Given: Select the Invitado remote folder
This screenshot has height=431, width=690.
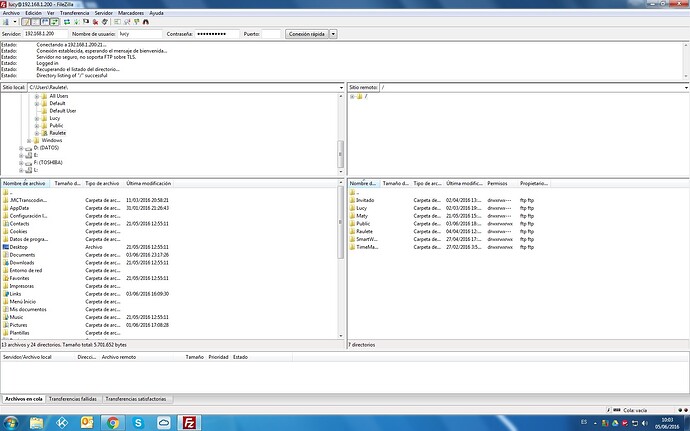Looking at the screenshot, I should [x=365, y=200].
